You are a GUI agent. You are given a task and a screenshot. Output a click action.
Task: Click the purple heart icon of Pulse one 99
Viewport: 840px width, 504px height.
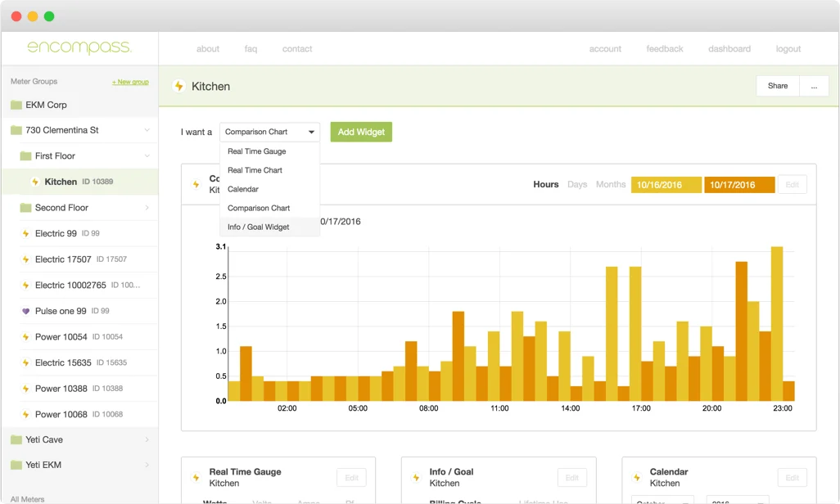coord(25,311)
